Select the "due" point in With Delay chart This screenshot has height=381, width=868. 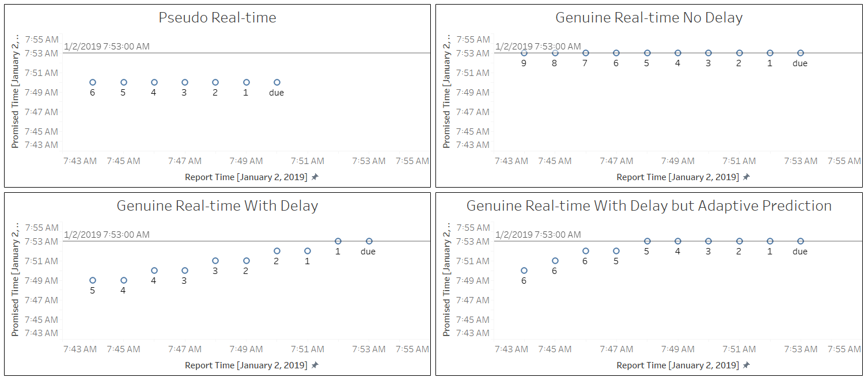tap(369, 241)
